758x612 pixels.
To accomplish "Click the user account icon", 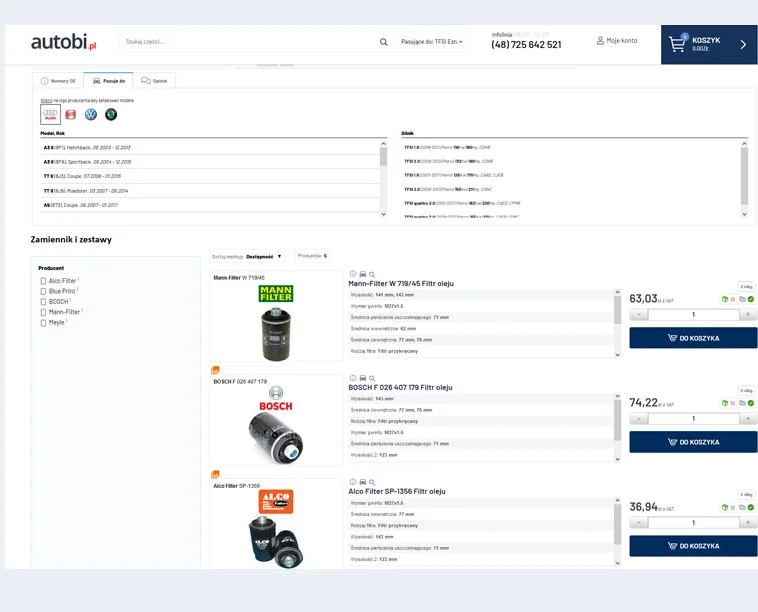I will tap(600, 41).
